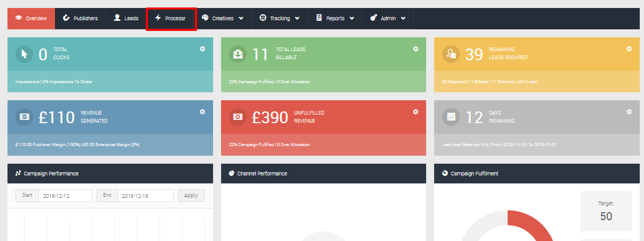The width and height of the screenshot is (644, 241).
Task: Click the money icon beside £110 revenue
Action: (24, 117)
